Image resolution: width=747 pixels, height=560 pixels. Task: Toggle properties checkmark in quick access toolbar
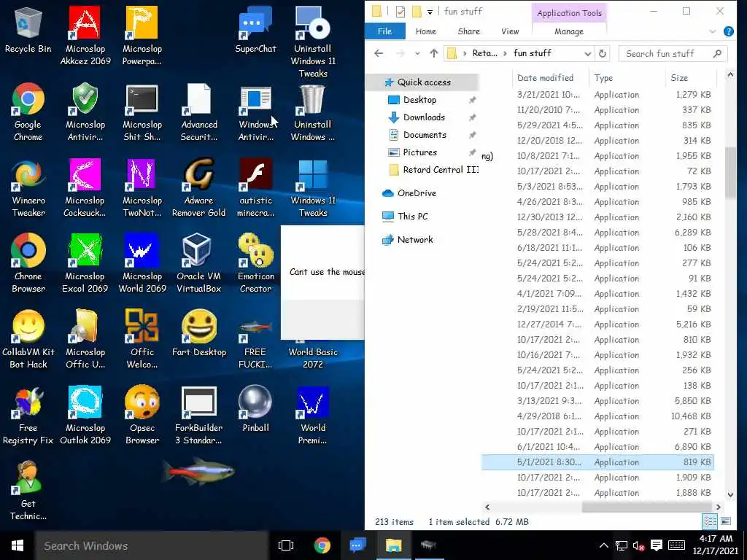tap(400, 12)
